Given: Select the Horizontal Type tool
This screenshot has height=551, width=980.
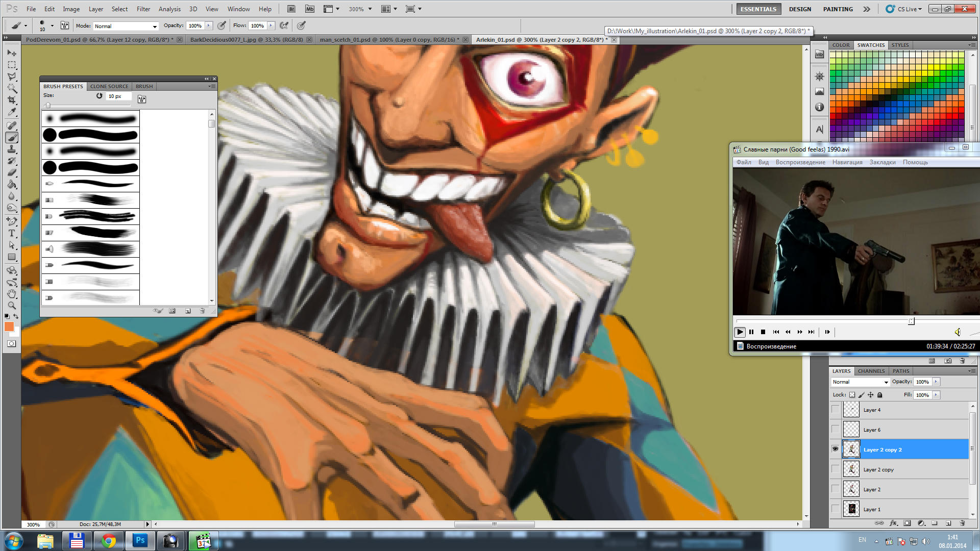Looking at the screenshot, I should (12, 233).
